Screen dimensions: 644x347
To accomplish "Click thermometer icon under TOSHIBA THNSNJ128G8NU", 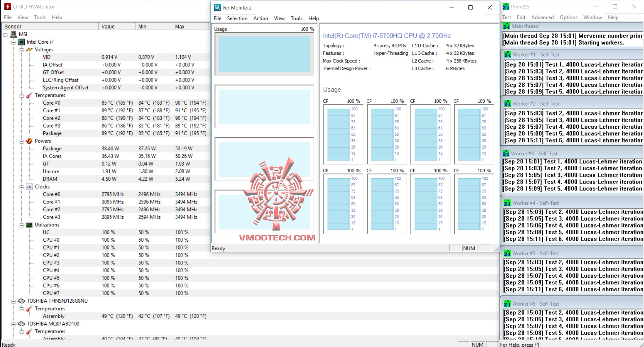I will (29, 308).
